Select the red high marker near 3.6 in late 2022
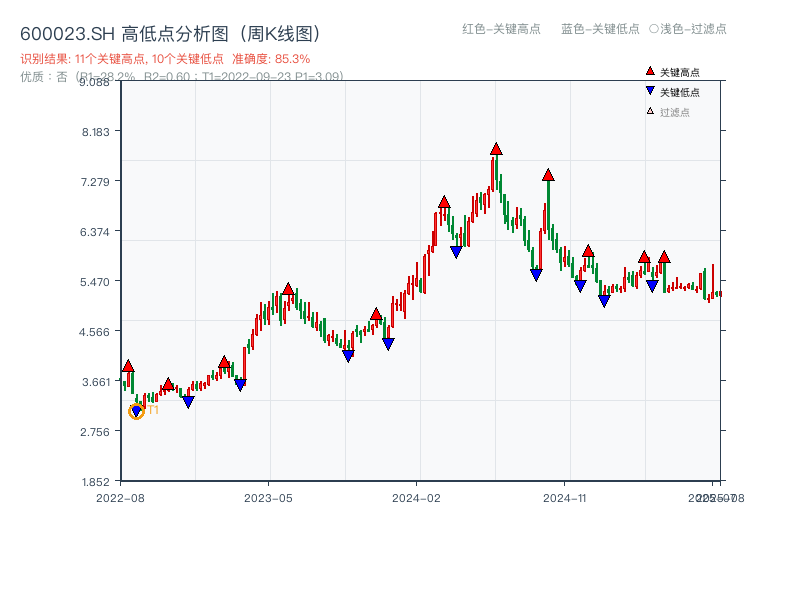 coord(168,384)
